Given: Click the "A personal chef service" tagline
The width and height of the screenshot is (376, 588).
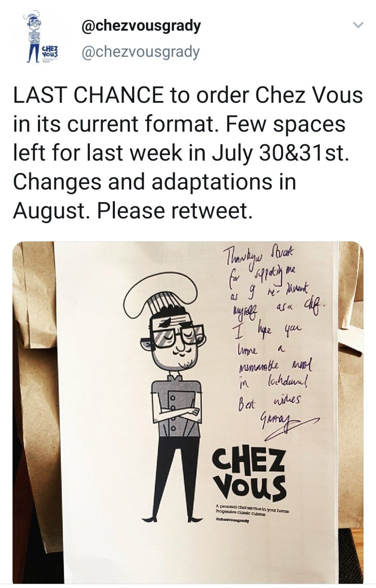Looking at the screenshot, I should click(253, 508).
